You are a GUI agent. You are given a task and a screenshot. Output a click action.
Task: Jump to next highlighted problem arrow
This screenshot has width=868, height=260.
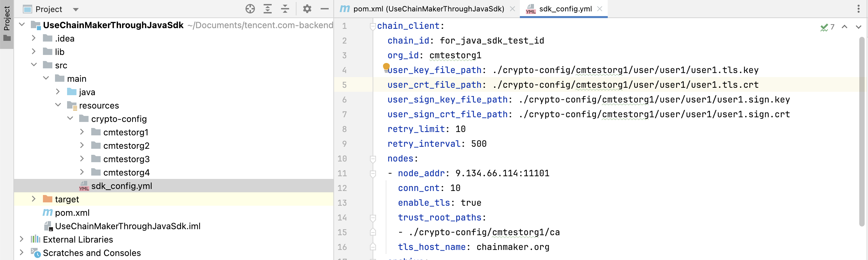pos(858,27)
